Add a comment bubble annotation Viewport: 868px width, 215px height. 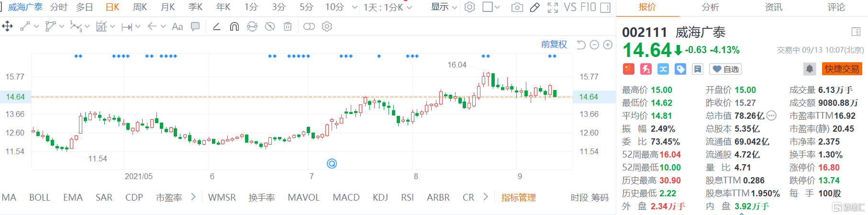click(195, 26)
